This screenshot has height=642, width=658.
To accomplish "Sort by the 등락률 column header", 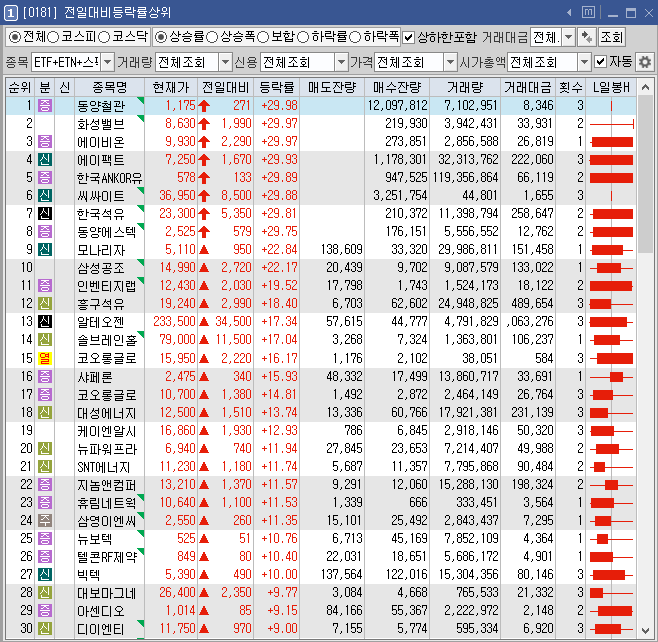I will pos(277,87).
